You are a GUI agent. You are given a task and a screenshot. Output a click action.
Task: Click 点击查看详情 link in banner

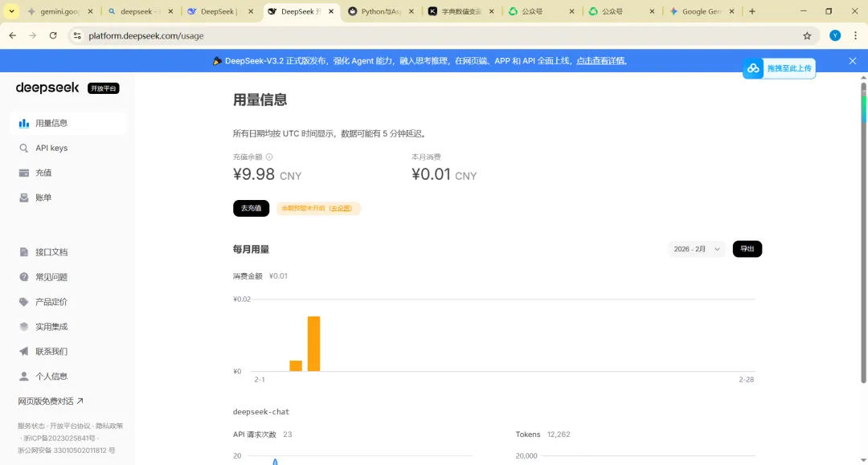pyautogui.click(x=602, y=61)
